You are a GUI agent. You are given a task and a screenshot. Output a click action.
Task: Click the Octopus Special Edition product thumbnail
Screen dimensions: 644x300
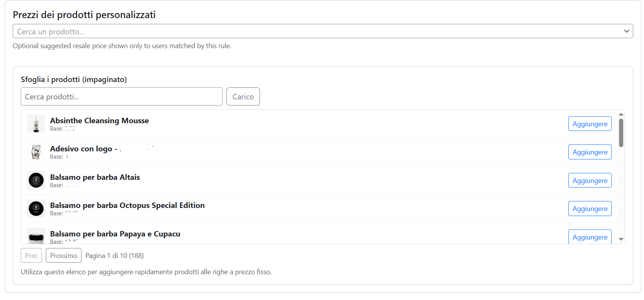36,208
